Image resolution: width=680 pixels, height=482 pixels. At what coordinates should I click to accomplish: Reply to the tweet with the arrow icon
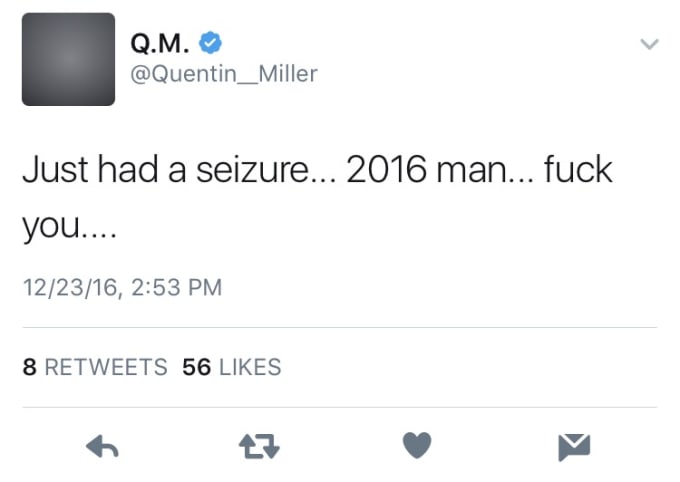click(x=102, y=446)
